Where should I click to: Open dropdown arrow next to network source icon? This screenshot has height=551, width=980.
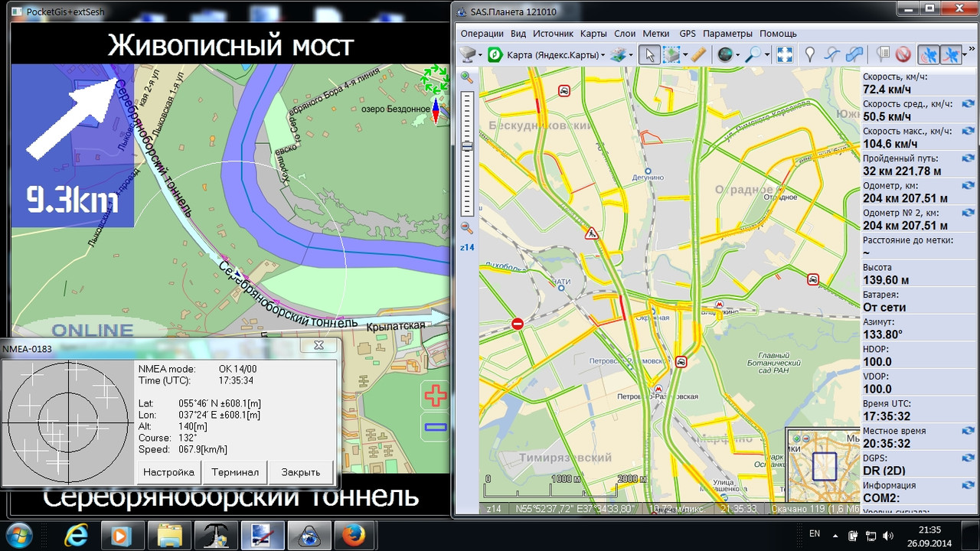coord(480,55)
